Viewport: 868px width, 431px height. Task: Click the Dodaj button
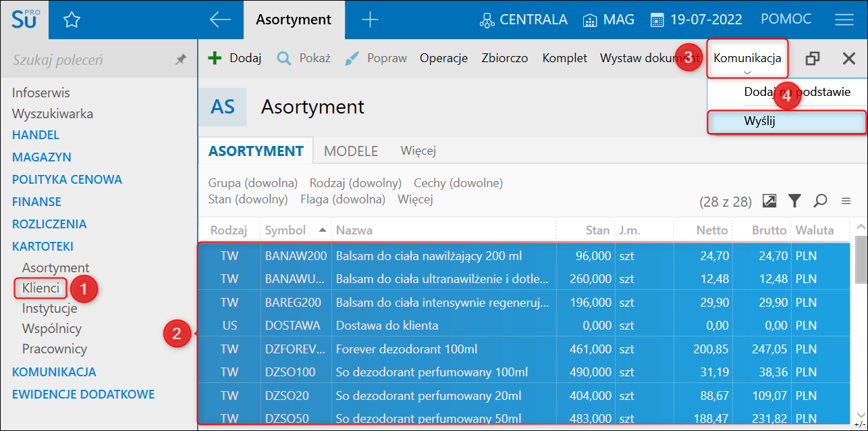click(x=235, y=58)
